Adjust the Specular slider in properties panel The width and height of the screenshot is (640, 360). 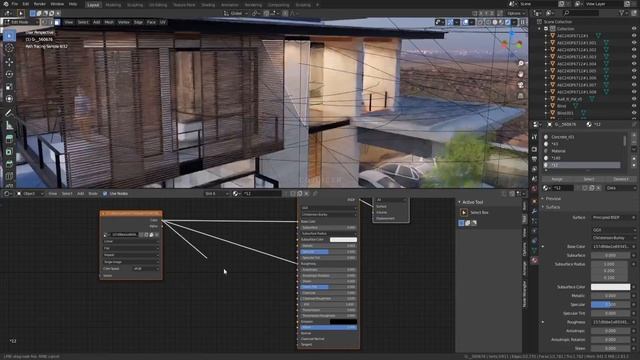(610, 304)
